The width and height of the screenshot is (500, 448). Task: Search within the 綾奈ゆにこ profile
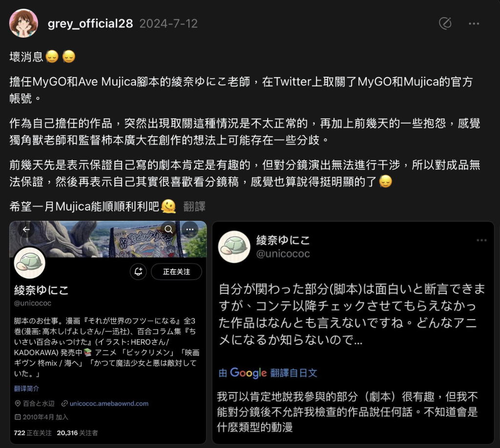click(168, 229)
